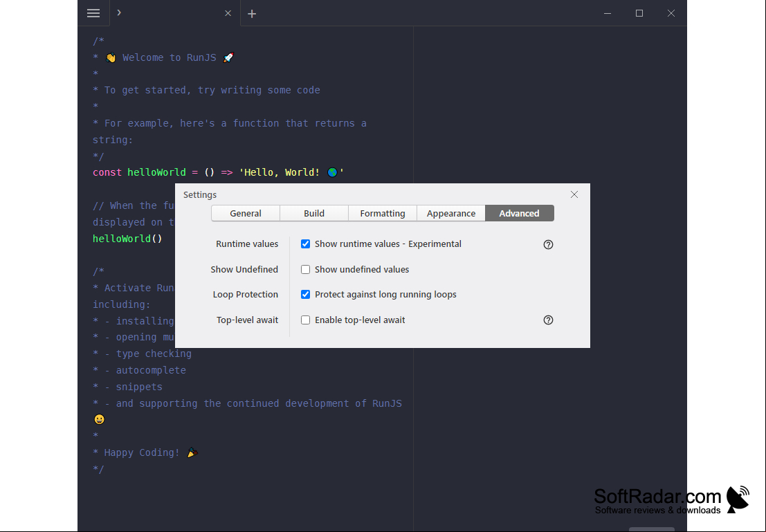766x532 pixels.
Task: Disable Protect against long running loops
Action: [305, 294]
